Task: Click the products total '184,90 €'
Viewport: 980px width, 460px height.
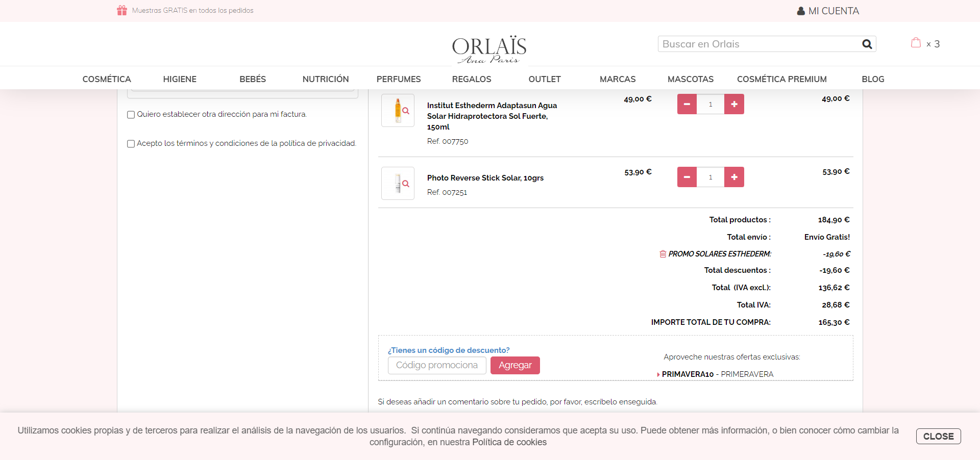Action: [834, 220]
